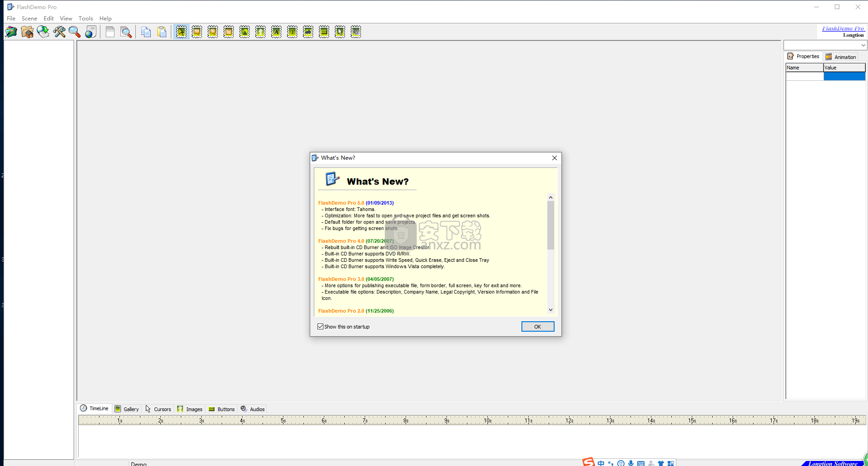Click the 10s mark on timeline ruler
868x466 pixels.
[487, 421]
